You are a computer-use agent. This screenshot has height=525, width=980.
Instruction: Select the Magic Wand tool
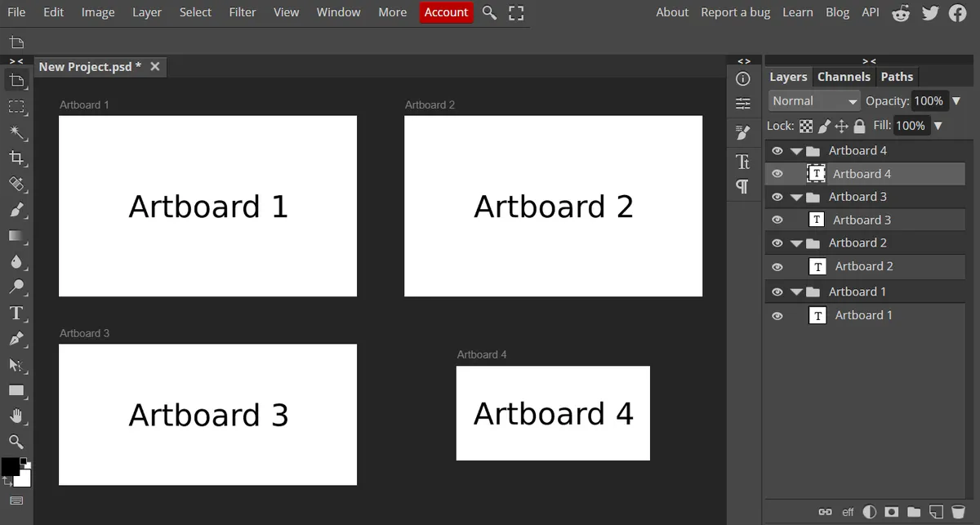(16, 132)
